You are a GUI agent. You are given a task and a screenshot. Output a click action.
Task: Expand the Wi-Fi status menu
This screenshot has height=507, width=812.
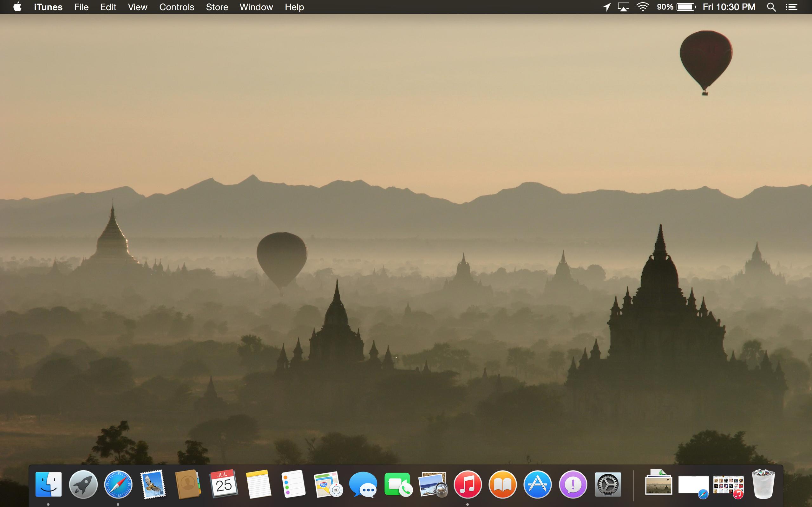pyautogui.click(x=642, y=7)
